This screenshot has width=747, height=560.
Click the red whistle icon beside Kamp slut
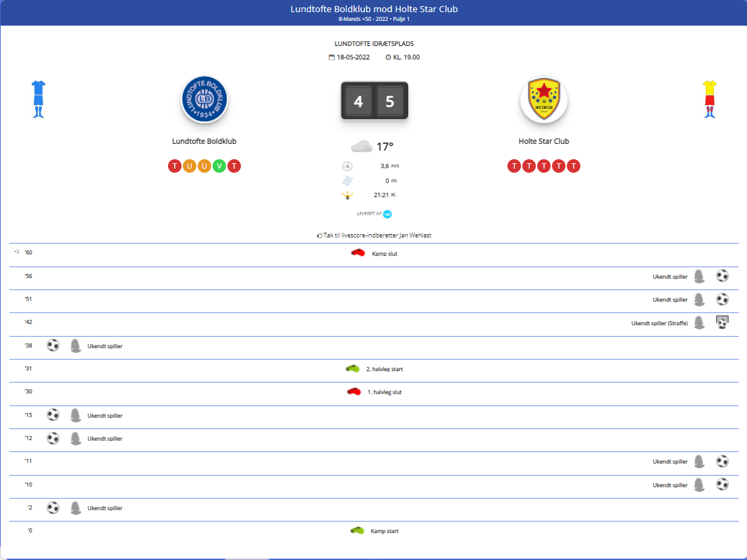click(x=358, y=253)
